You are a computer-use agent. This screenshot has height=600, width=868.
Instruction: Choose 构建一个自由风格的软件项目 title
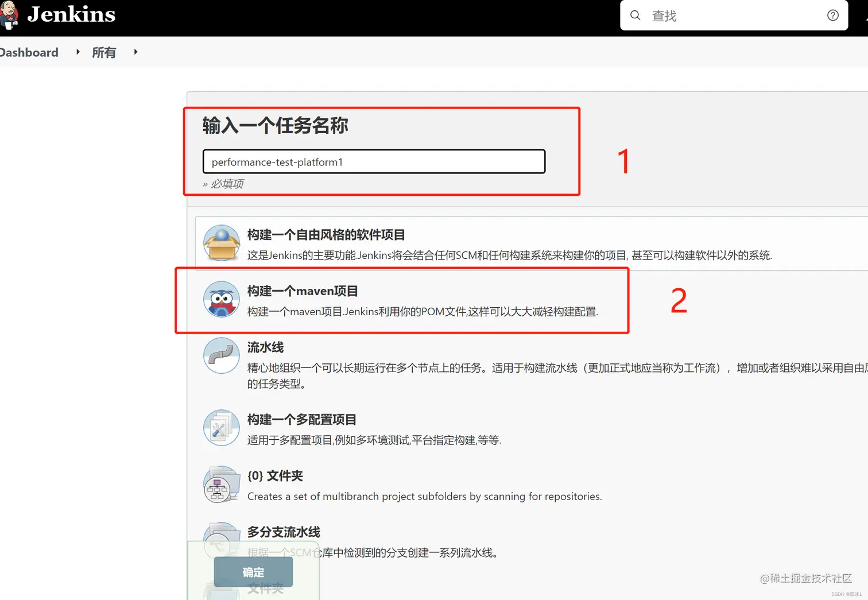pos(326,235)
